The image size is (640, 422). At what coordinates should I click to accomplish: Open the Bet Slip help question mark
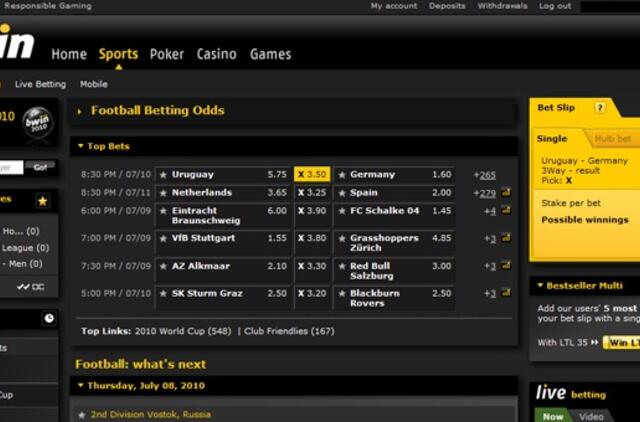pos(599,107)
